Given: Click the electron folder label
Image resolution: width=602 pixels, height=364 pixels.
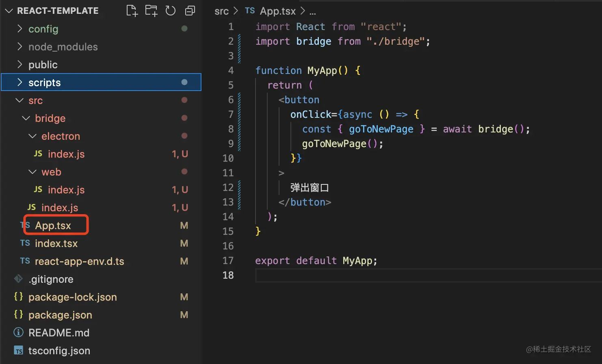Looking at the screenshot, I should click(x=61, y=136).
